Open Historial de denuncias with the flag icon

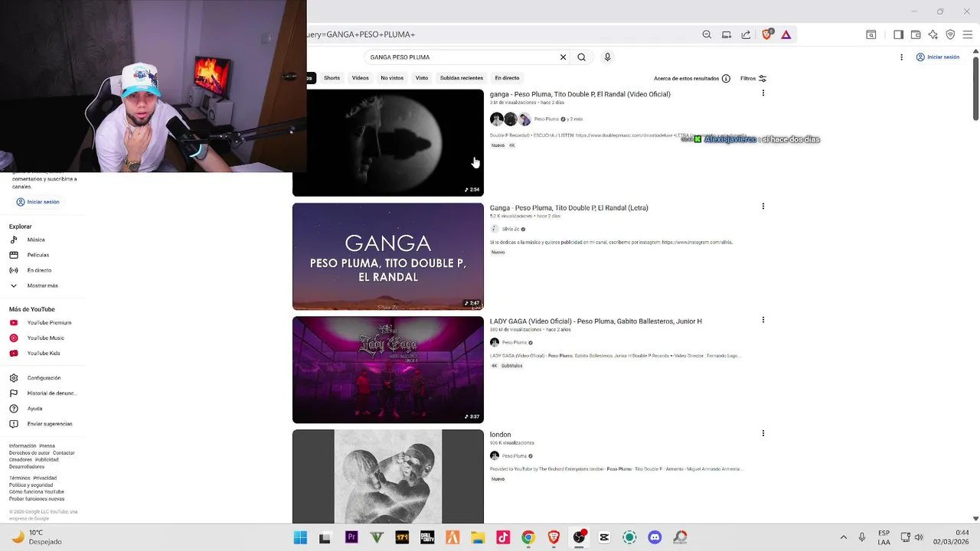[x=43, y=393]
